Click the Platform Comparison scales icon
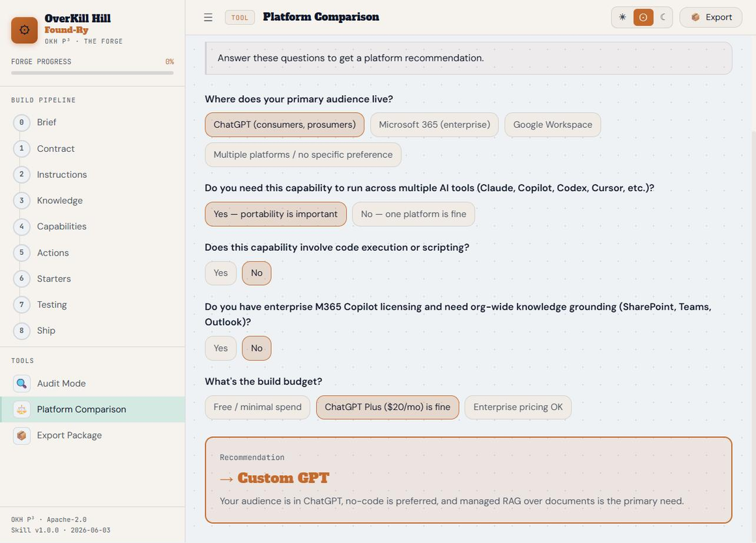The height and width of the screenshot is (543, 756). pyautogui.click(x=22, y=409)
